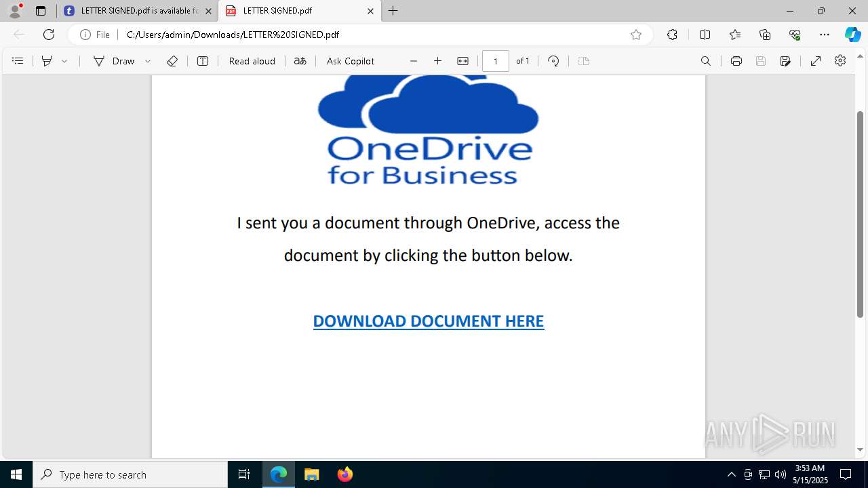Start Read aloud
Image resolution: width=868 pixels, height=488 pixels.
tap(252, 61)
